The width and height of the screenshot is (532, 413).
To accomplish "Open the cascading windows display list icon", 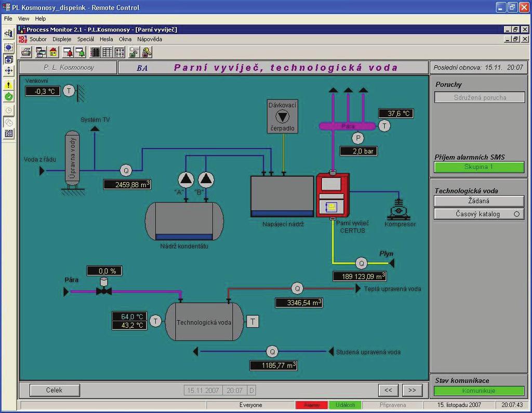I will click(41, 53).
